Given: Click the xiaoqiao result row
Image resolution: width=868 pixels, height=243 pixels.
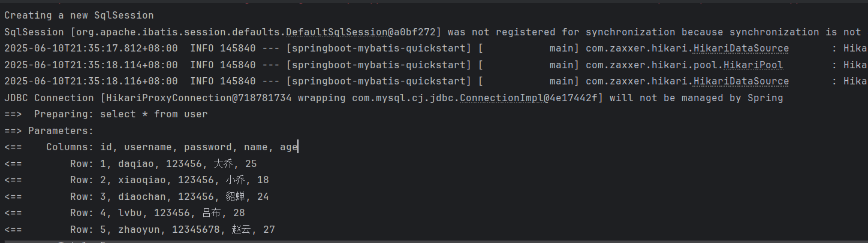Looking at the screenshot, I should point(137,180).
